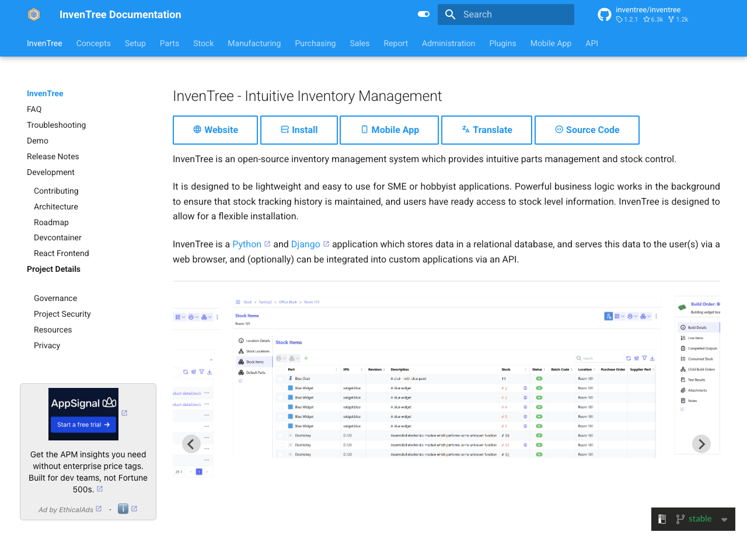This screenshot has width=747, height=560.
Task: Expand the next carousel slide arrow
Action: (701, 444)
